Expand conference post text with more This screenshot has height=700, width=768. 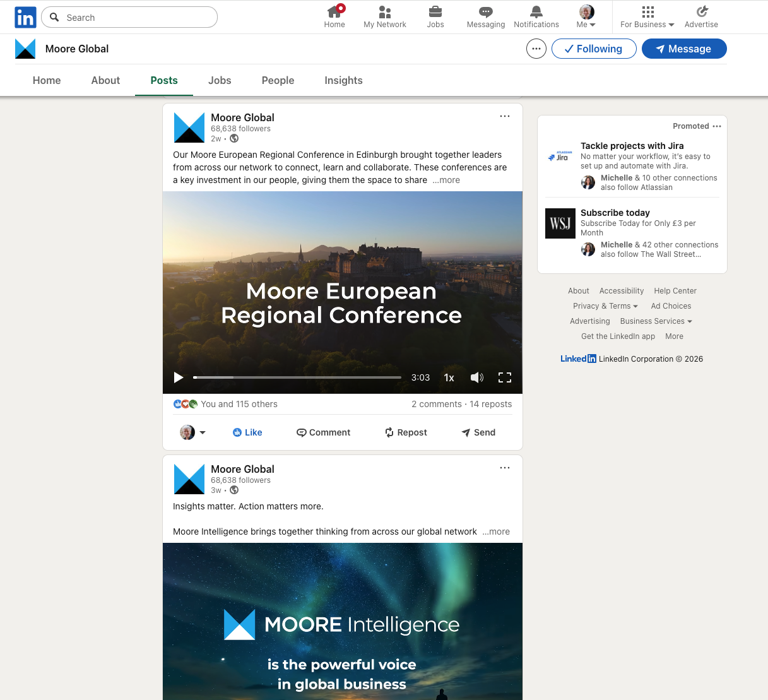pos(446,180)
